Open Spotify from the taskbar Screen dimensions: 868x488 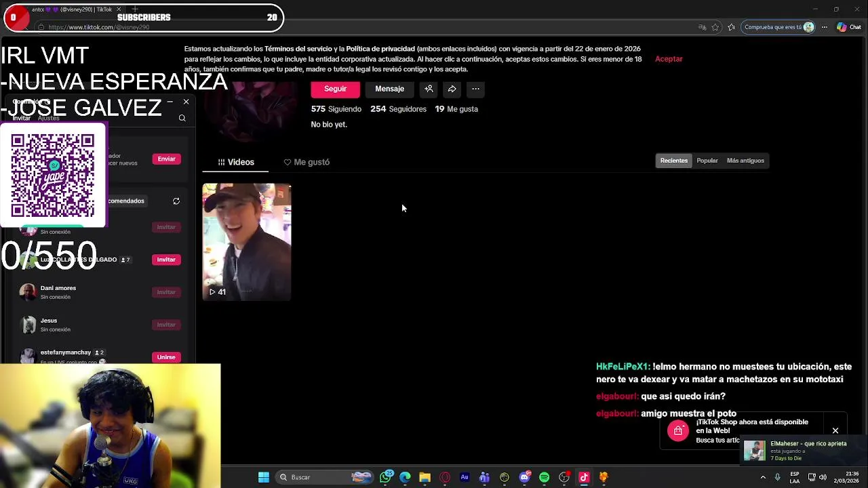tap(544, 477)
